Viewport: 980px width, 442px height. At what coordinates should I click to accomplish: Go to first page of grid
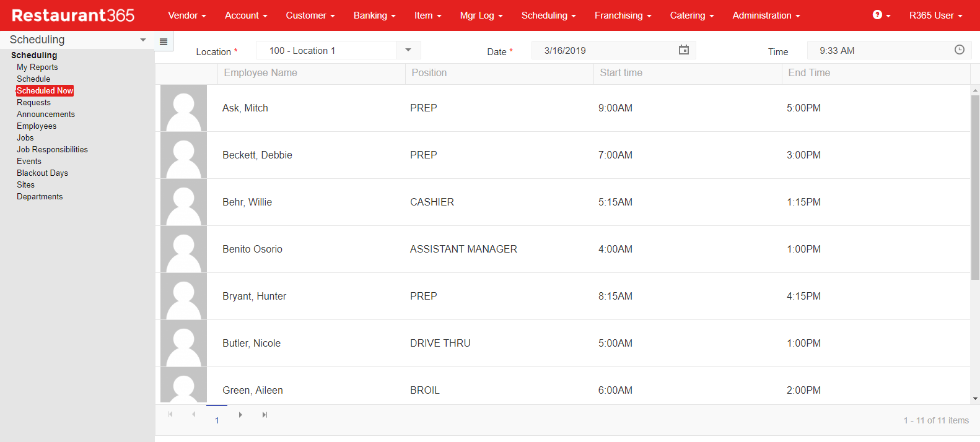(170, 414)
